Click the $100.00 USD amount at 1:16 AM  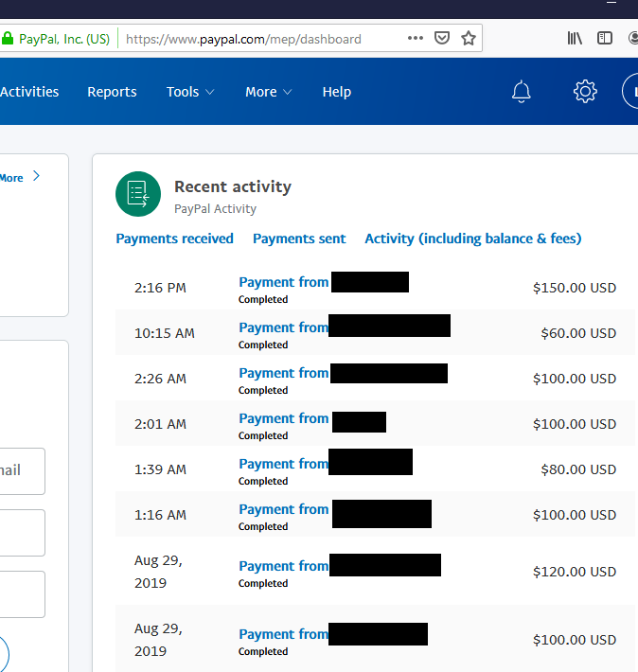575,515
